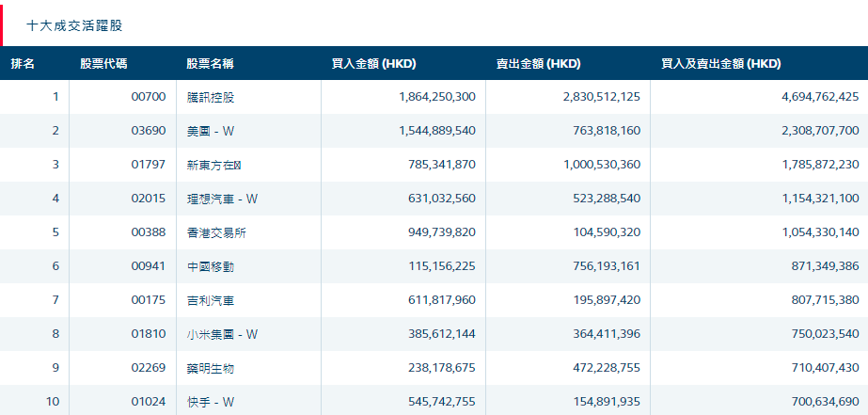Select stock name 香港交易所
Screen dimensions: 868x415
216,233
